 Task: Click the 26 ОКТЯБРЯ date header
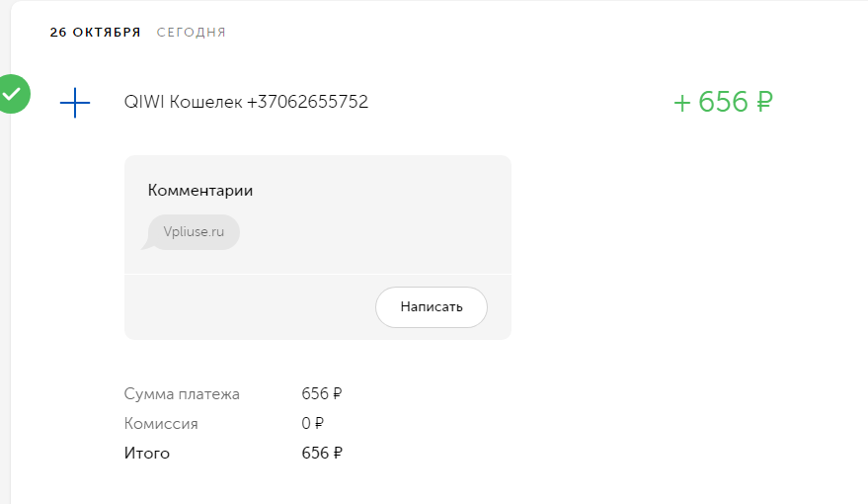(95, 33)
